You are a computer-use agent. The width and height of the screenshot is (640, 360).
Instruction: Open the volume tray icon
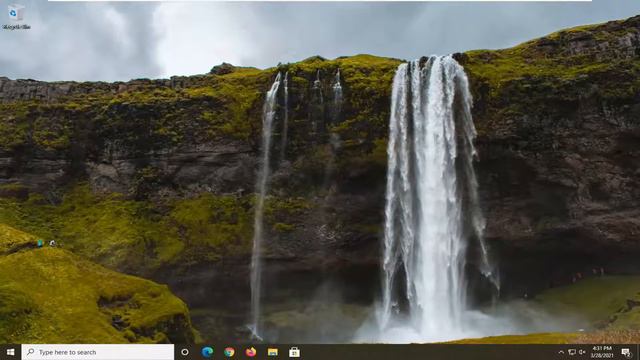pyautogui.click(x=582, y=352)
